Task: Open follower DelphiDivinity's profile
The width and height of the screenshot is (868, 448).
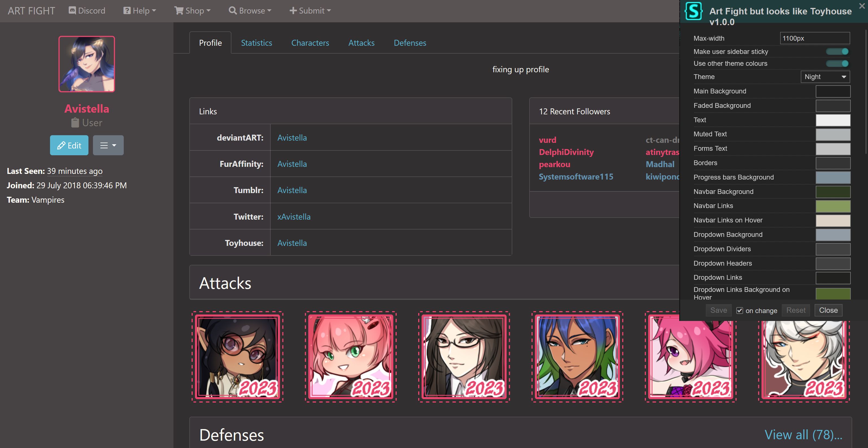Action: tap(566, 152)
